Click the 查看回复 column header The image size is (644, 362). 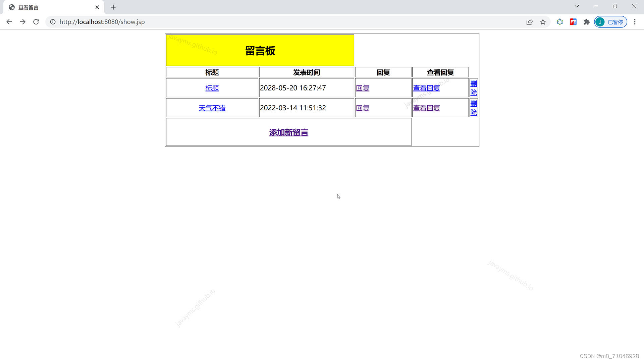click(x=440, y=72)
